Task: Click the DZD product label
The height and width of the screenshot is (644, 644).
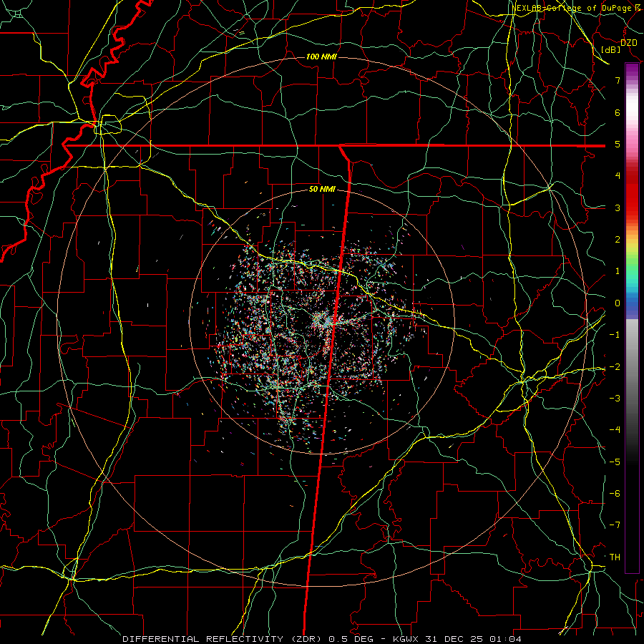Action: click(x=629, y=43)
